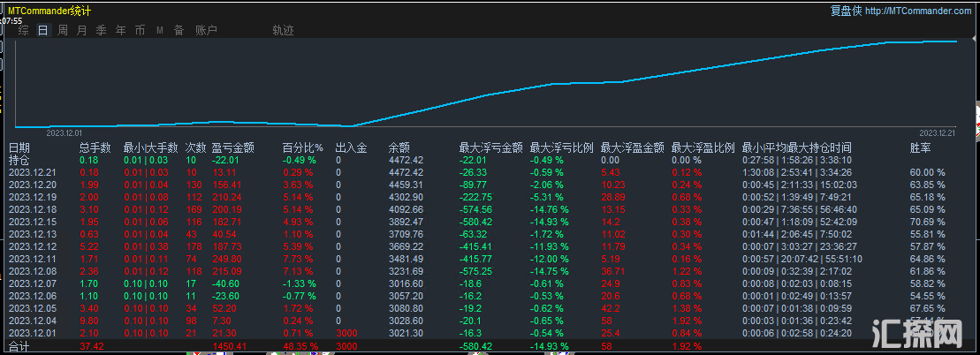Select the M tab button

pos(160,30)
